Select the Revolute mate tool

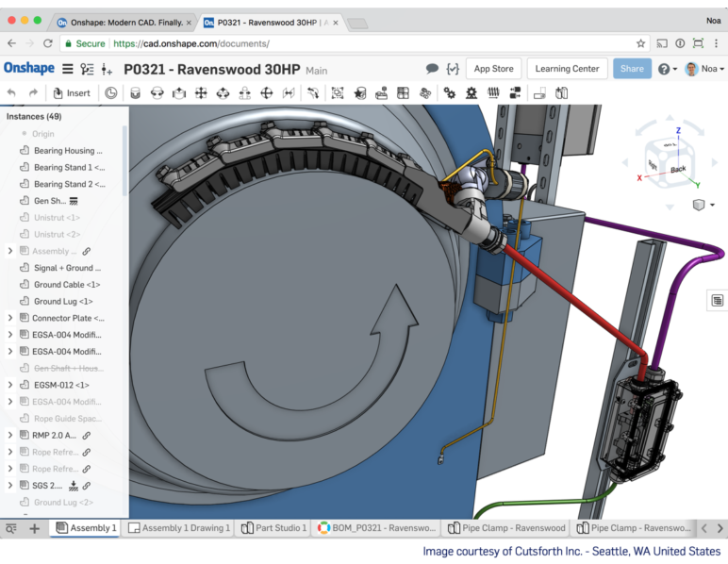157,93
